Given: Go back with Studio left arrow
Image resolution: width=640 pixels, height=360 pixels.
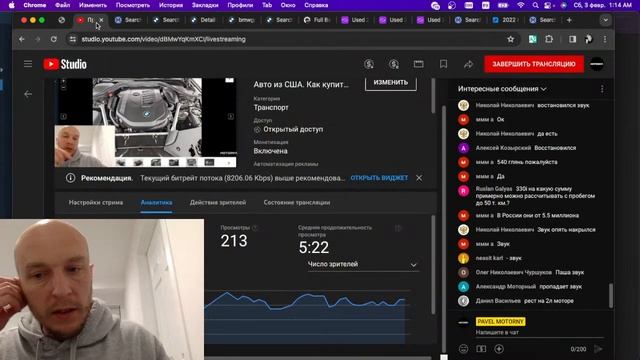Looking at the screenshot, I should [28, 94].
